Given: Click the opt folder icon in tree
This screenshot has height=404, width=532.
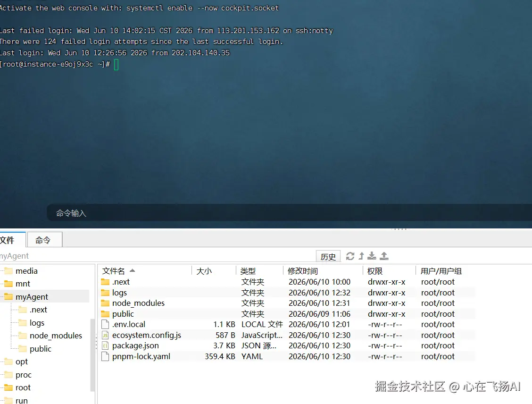Looking at the screenshot, I should point(8,362).
